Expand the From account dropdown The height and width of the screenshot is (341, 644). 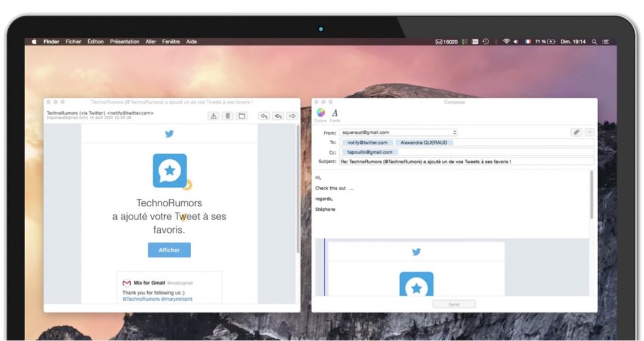pyautogui.click(x=455, y=133)
